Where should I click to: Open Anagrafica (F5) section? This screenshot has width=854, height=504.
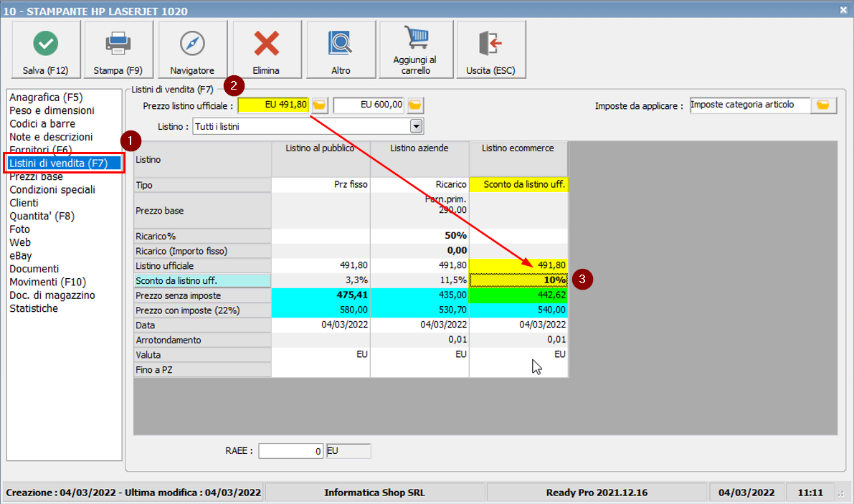pos(46,98)
